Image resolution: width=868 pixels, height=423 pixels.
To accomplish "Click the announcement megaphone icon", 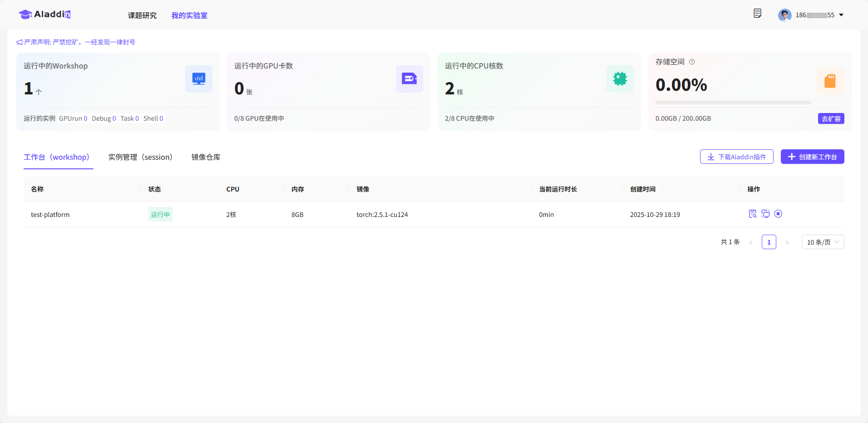I will (20, 42).
